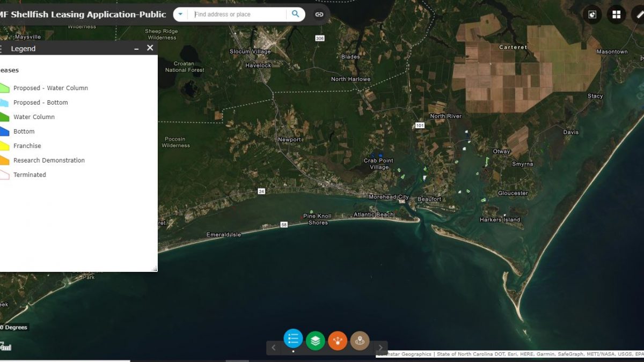
Task: Expand the search source dropdown arrow
Action: [180, 14]
